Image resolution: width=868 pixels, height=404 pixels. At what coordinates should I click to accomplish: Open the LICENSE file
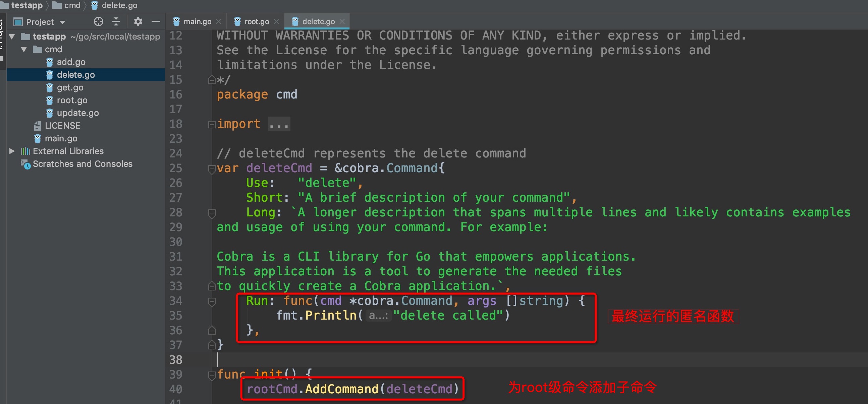(x=62, y=126)
